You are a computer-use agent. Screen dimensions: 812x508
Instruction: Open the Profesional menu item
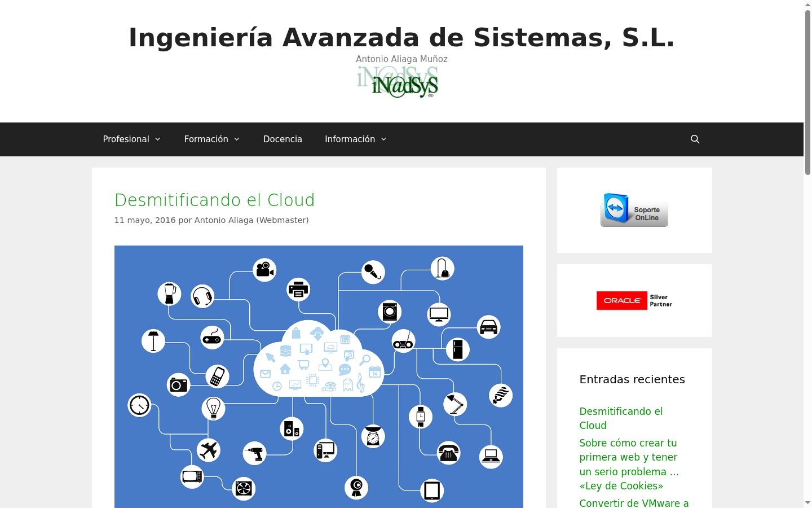[x=126, y=139]
